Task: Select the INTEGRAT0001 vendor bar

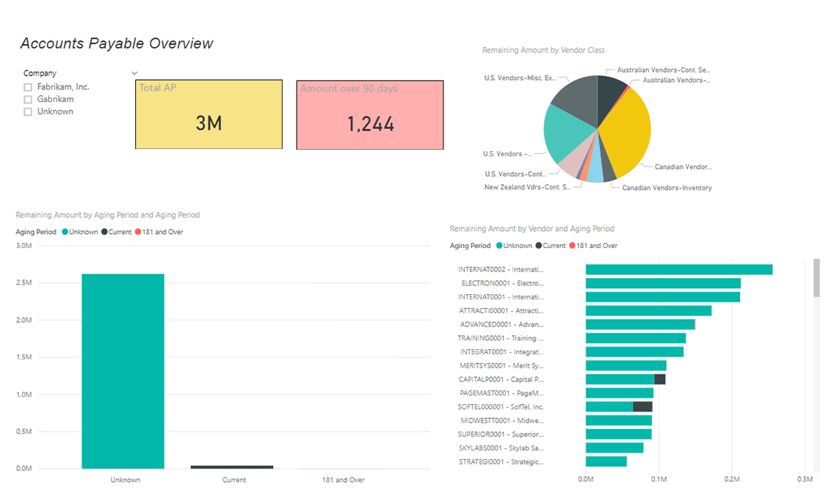Action: click(634, 352)
